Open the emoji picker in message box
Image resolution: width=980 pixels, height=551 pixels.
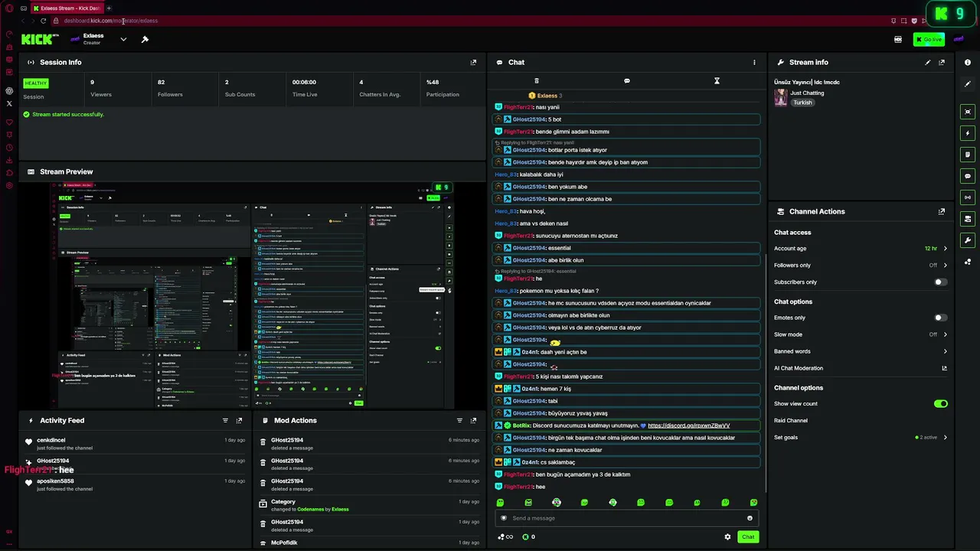750,518
